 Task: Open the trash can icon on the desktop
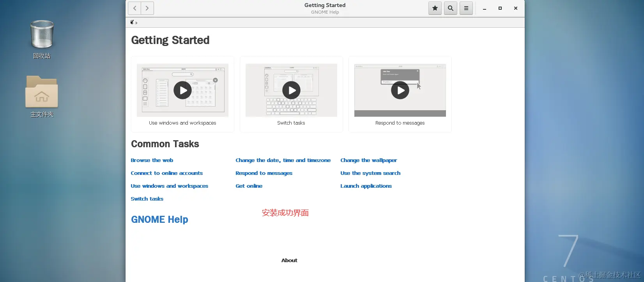42,34
